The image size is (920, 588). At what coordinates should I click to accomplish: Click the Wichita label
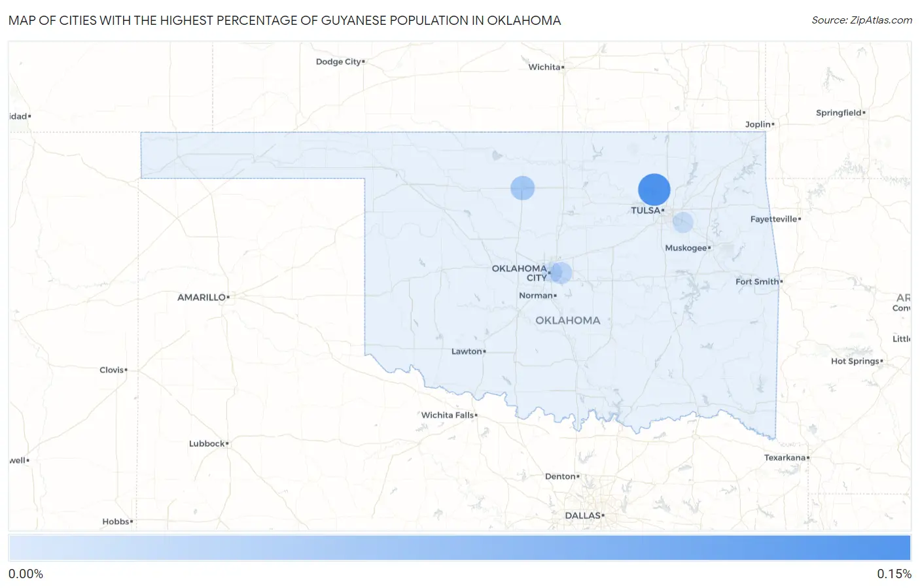[x=544, y=67]
